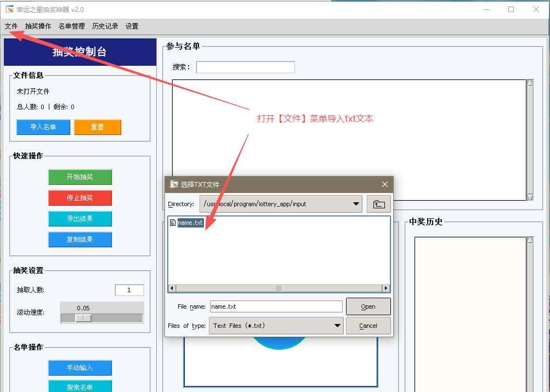550x392 pixels.
Task: Click the app logo in the title bar
Action: (8, 9)
